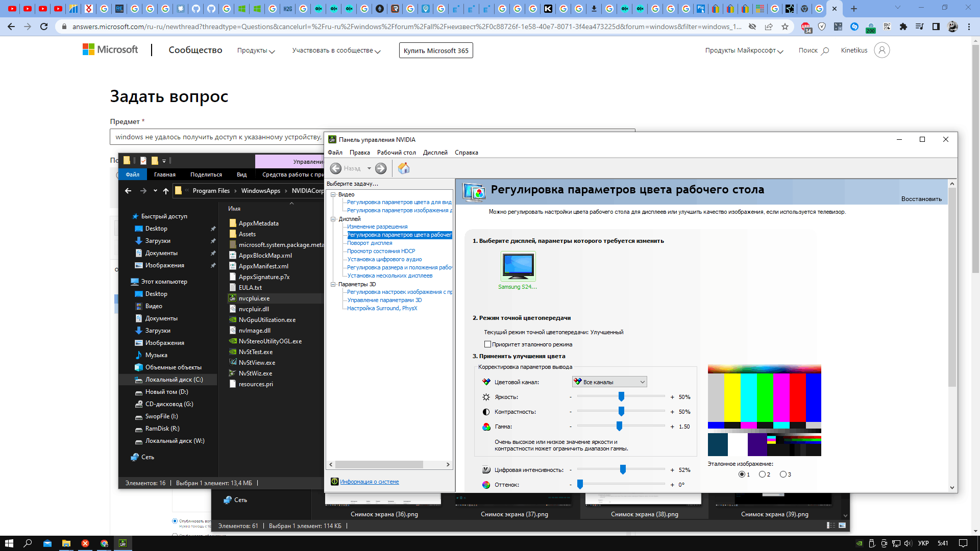
Task: Open Chrome from the taskbar
Action: pos(104,543)
